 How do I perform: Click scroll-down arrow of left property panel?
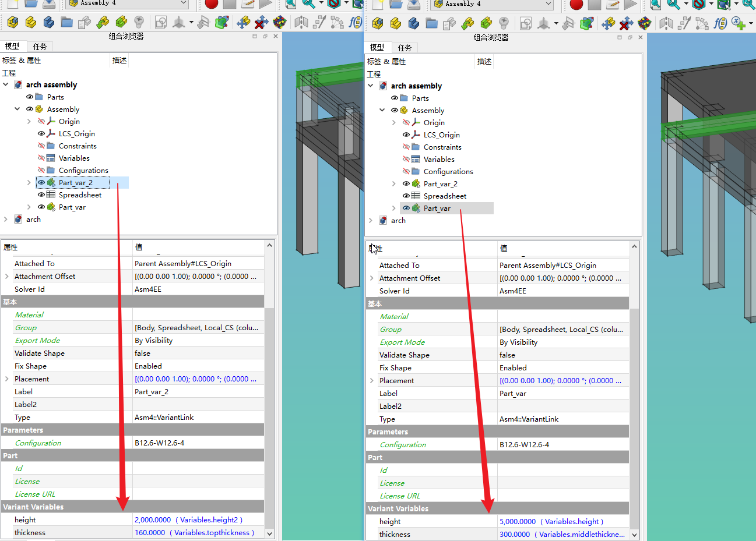[269, 533]
